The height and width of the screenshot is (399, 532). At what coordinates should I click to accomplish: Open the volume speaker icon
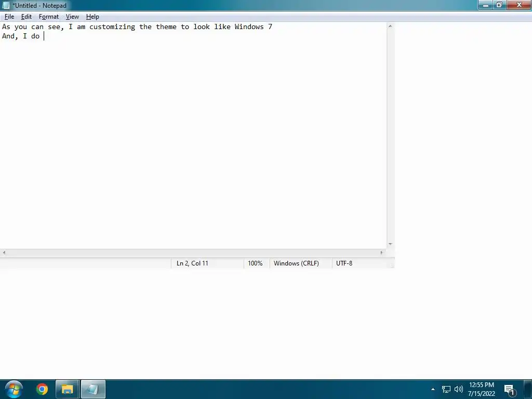[458, 389]
